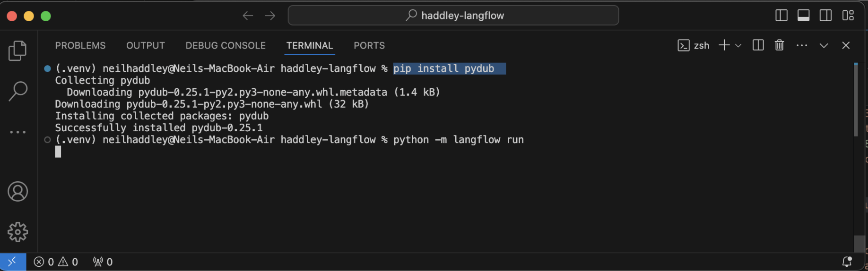Click the terminal vertical scrollbar

pyautogui.click(x=856, y=100)
